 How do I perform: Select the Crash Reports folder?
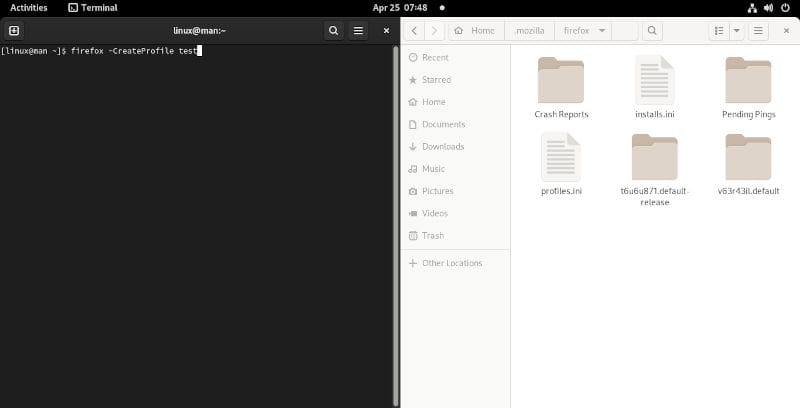click(x=561, y=87)
